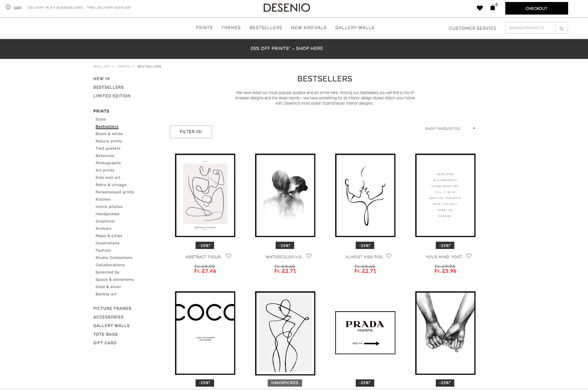This screenshot has height=390, width=588.
Task: Open Customer Service page
Action: click(472, 28)
